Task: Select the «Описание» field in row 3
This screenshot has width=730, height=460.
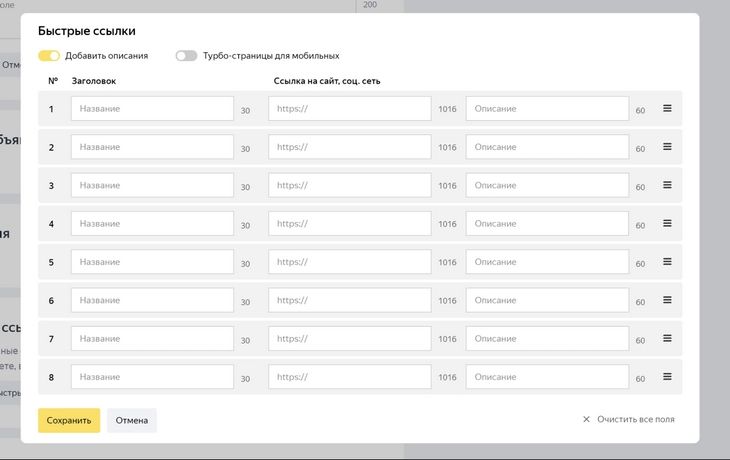Action: 547,185
